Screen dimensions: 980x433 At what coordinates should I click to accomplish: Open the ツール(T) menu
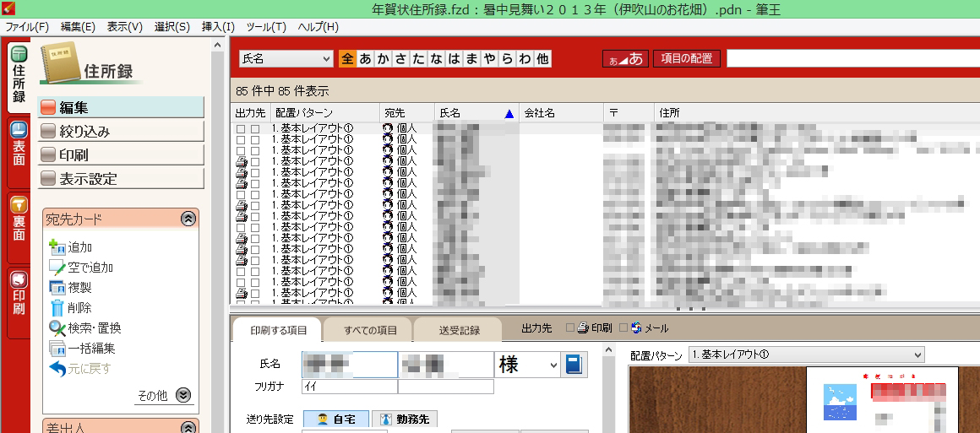point(265,27)
